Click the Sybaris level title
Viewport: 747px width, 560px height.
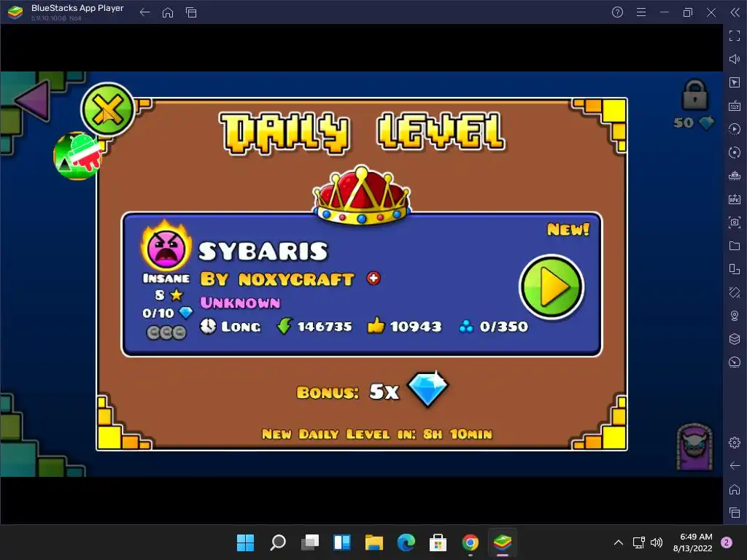263,251
